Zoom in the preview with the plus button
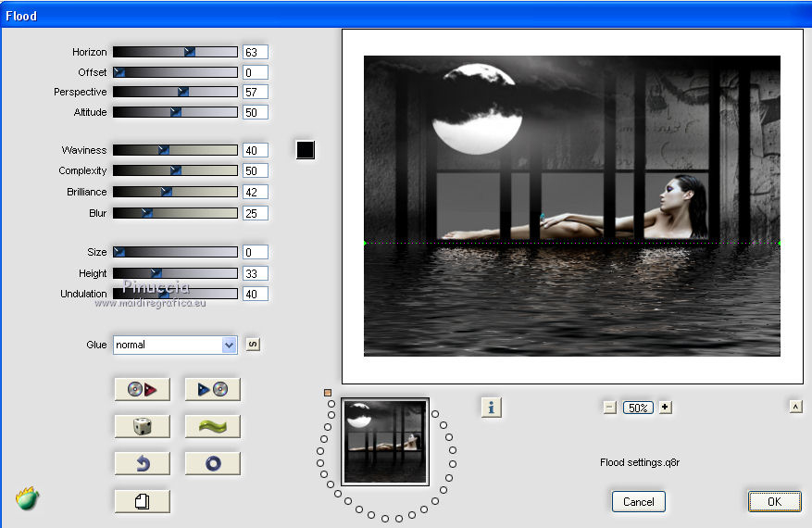The image size is (812, 528). click(x=665, y=408)
